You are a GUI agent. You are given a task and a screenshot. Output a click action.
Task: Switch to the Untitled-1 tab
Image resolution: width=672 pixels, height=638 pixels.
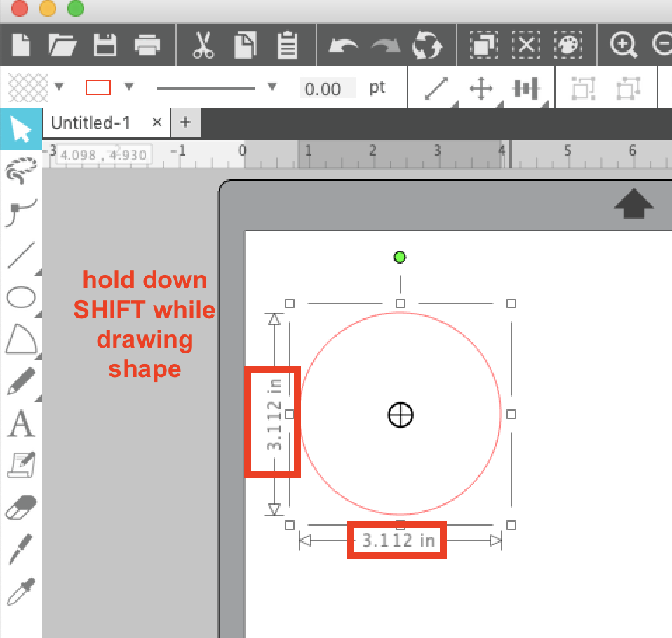click(91, 123)
